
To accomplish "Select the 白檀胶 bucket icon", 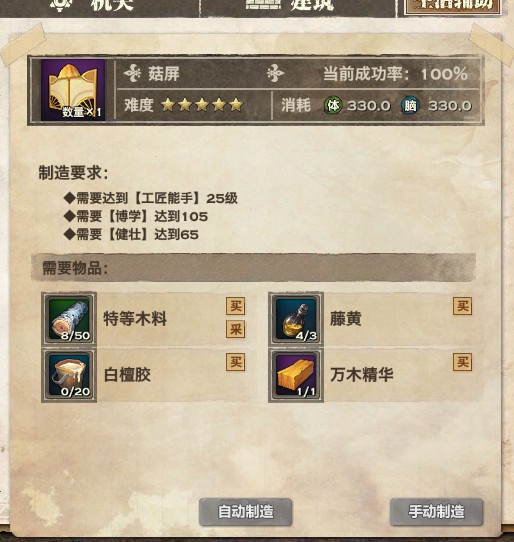I will point(69,375).
